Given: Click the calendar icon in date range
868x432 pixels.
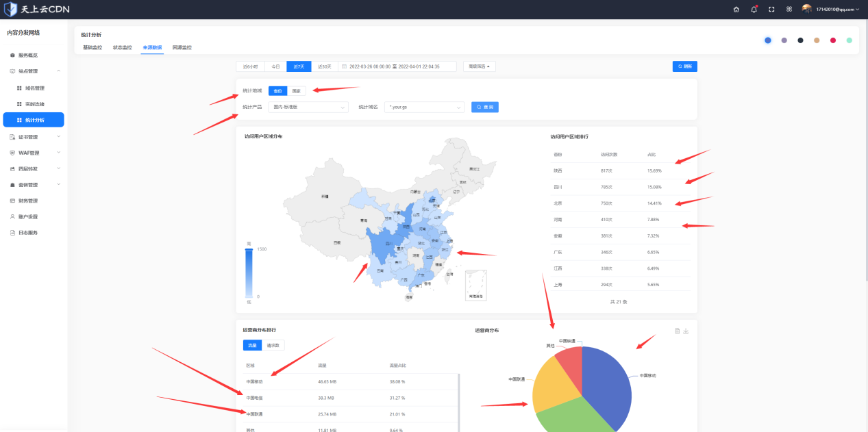Looking at the screenshot, I should click(x=344, y=66).
